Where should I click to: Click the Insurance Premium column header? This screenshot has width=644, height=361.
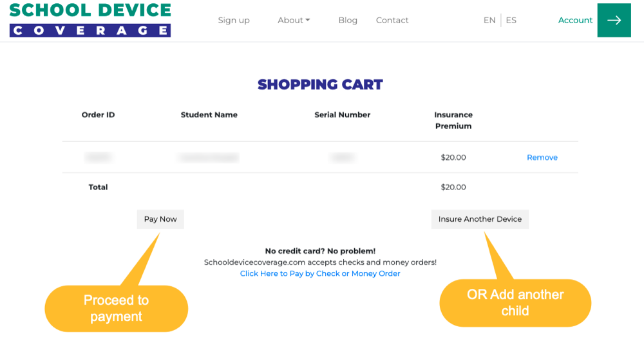(453, 121)
